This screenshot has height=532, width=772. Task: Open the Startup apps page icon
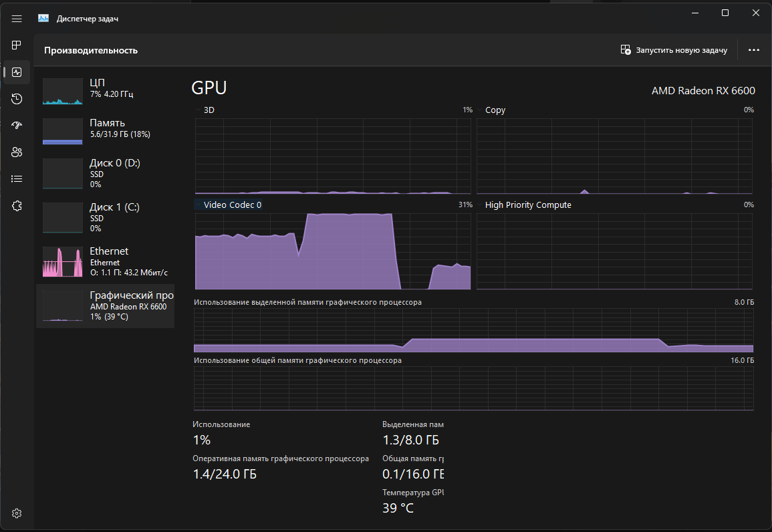(17, 125)
